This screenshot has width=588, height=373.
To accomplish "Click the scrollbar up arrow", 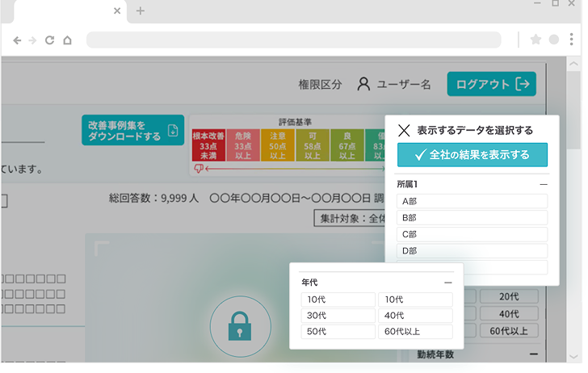I will [x=573, y=64].
